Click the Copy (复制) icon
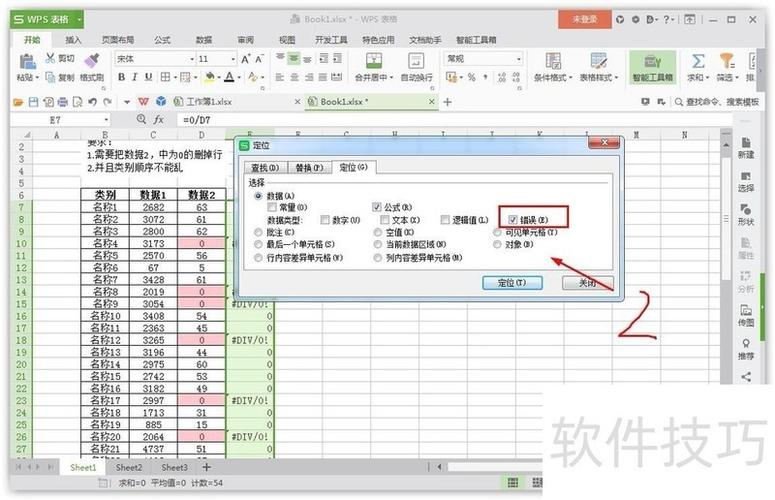Image resolution: width=775 pixels, height=500 pixels. pyautogui.click(x=50, y=77)
